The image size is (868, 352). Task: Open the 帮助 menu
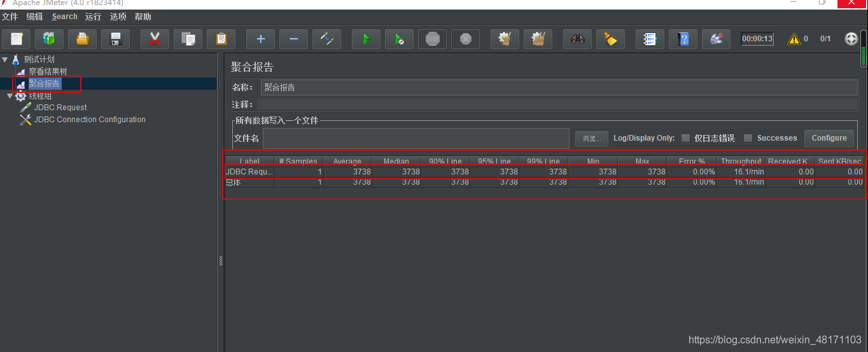(143, 17)
